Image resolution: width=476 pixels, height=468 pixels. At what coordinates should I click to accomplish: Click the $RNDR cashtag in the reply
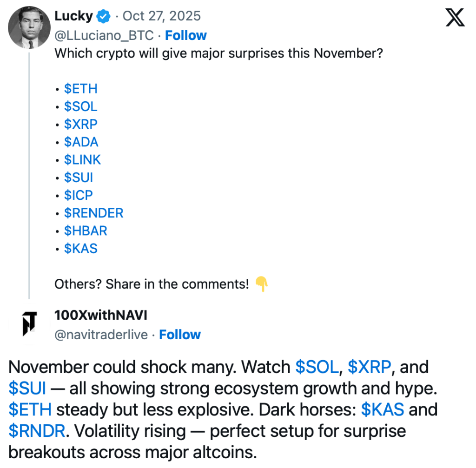(x=37, y=431)
